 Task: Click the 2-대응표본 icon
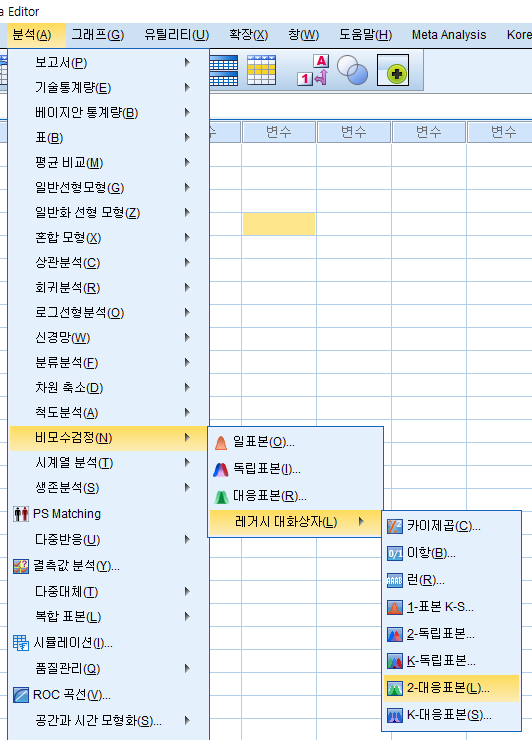[395, 688]
